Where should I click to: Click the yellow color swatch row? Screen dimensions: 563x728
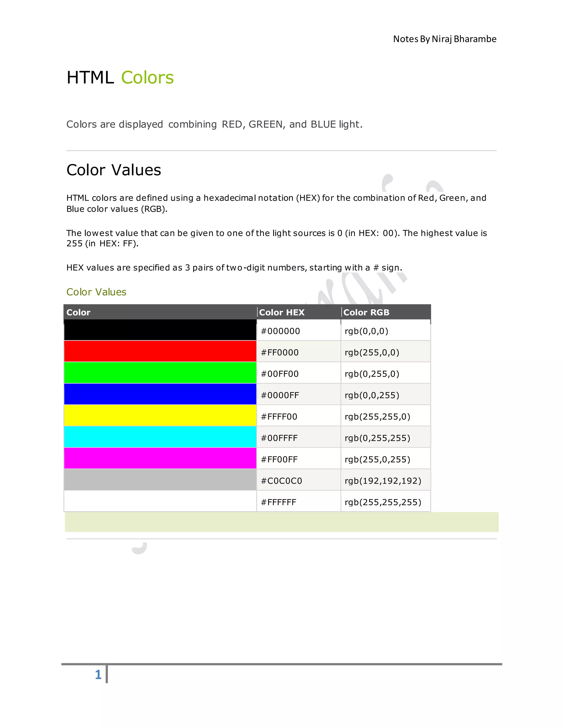160,415
